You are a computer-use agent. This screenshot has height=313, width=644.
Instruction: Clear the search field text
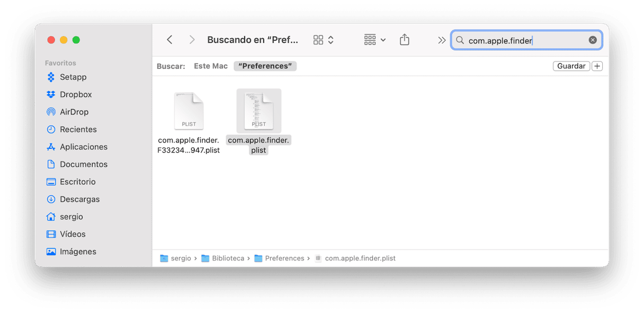click(x=593, y=40)
